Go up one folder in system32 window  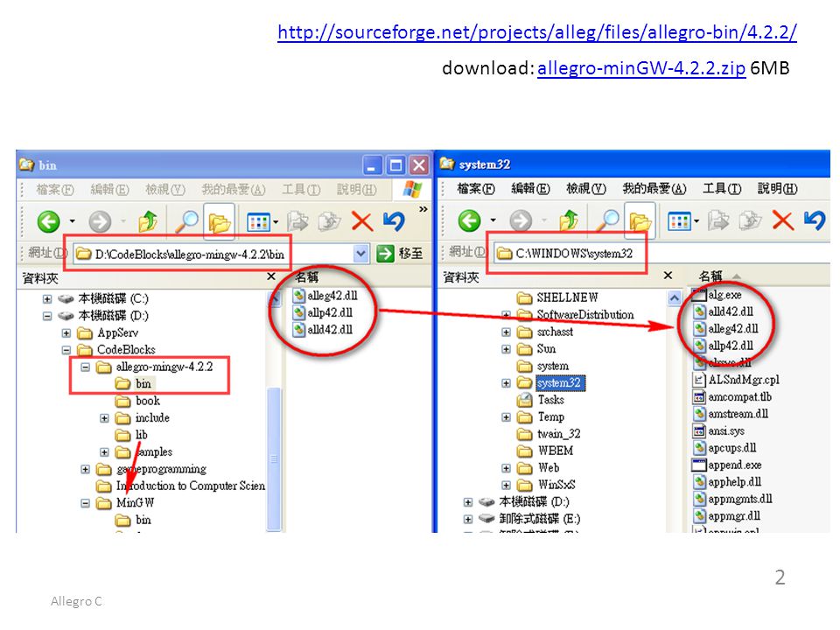(x=569, y=220)
